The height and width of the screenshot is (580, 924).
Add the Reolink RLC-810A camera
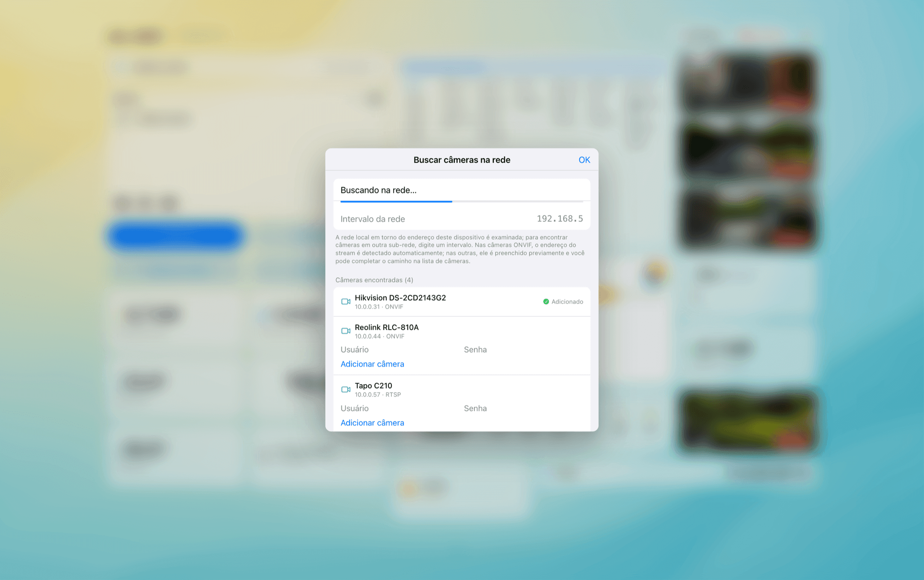[x=372, y=364]
